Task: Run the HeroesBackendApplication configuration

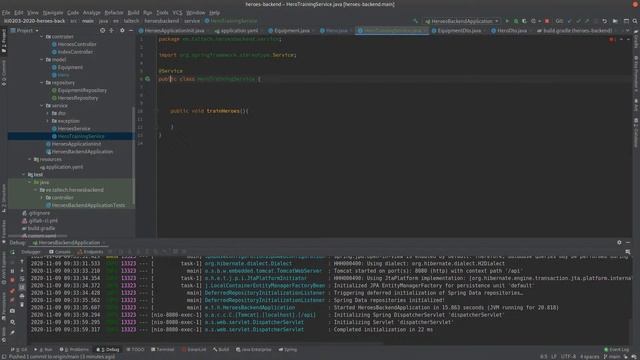Action: point(507,21)
